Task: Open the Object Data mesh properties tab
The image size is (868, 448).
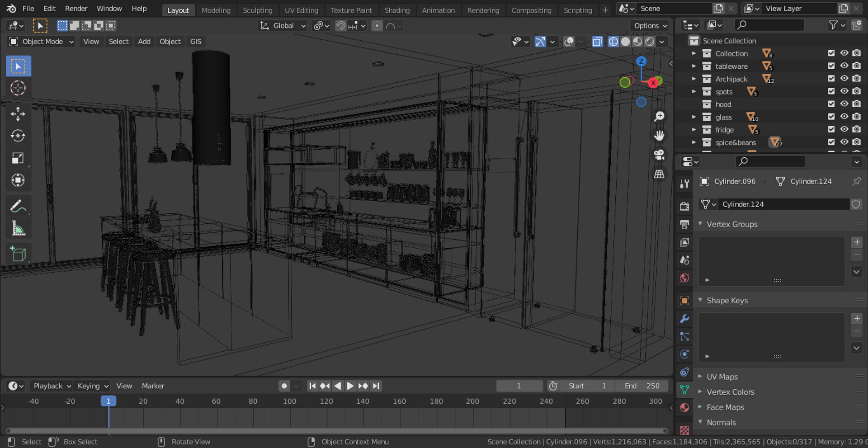Action: 684,389
